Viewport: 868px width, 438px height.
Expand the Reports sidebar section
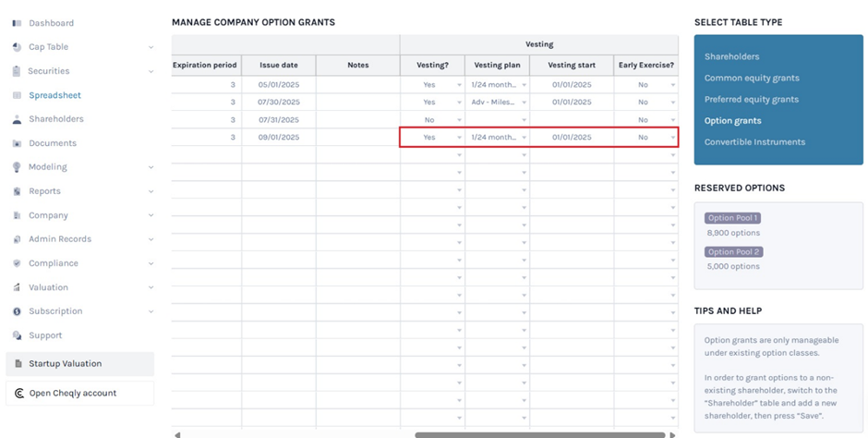click(x=151, y=191)
